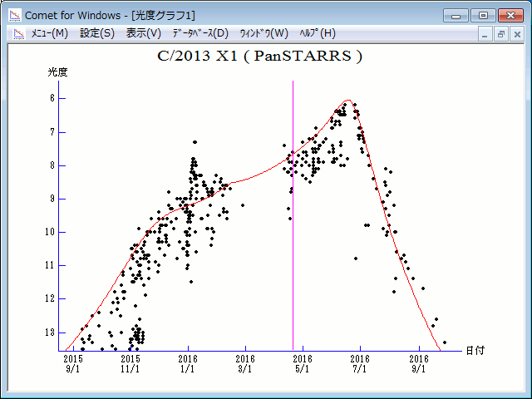
Task: Restore the inner 光度グラフ1 child window
Action: coord(500,34)
